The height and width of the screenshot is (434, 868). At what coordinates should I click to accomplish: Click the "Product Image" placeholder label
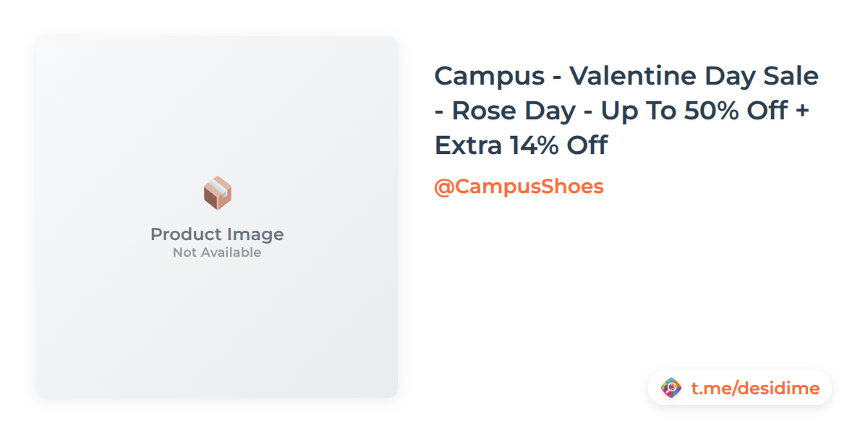point(217,234)
